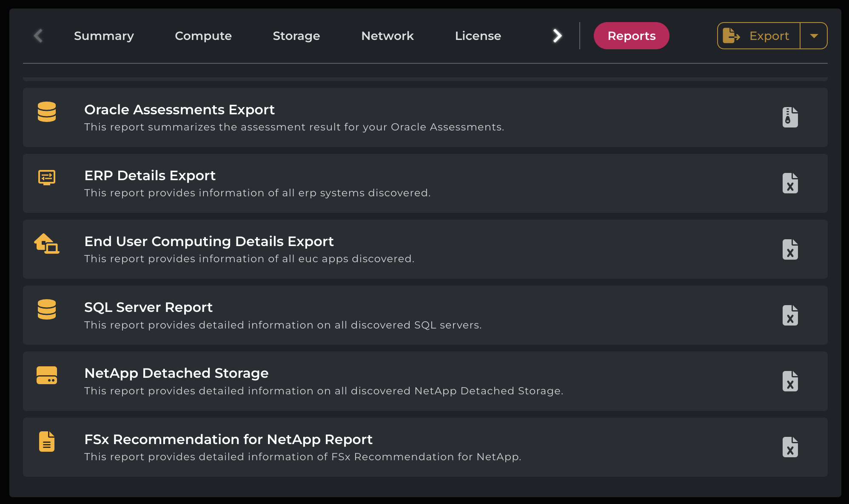Download FSx Recommendation for NetApp Excel file
The height and width of the screenshot is (504, 849).
pos(790,447)
